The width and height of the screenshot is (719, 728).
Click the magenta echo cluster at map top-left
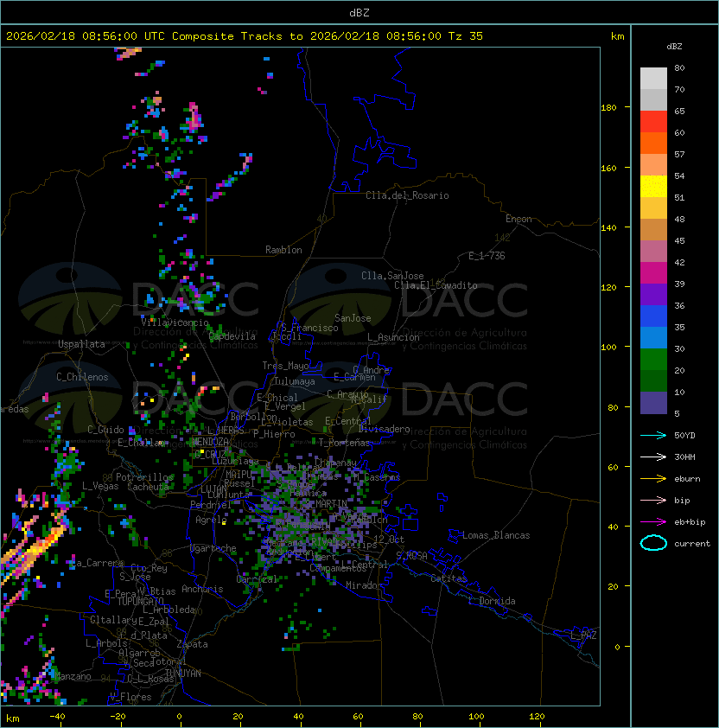[128, 54]
